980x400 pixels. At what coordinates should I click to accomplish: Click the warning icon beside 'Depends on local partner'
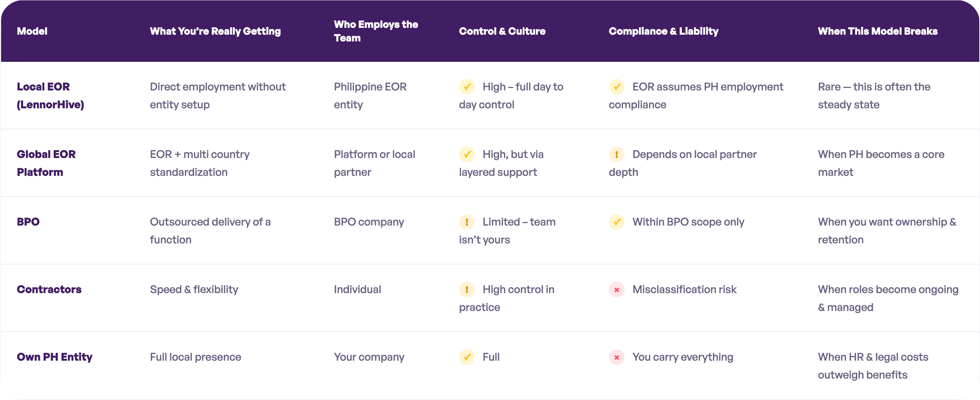(616, 154)
